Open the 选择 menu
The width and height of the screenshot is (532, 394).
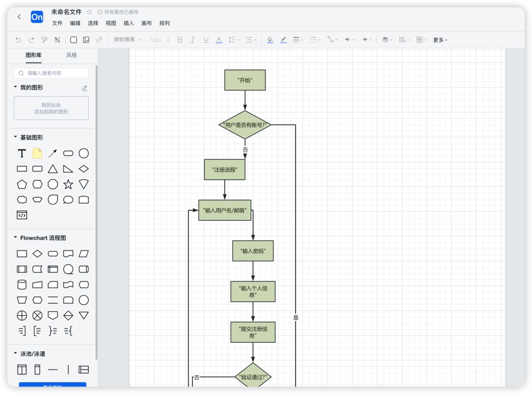click(x=93, y=23)
